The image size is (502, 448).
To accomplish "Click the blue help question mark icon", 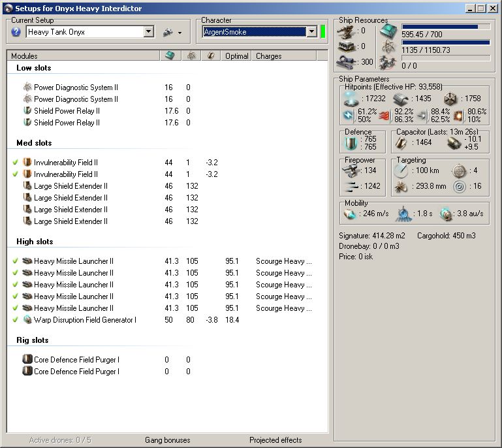I will [x=16, y=32].
